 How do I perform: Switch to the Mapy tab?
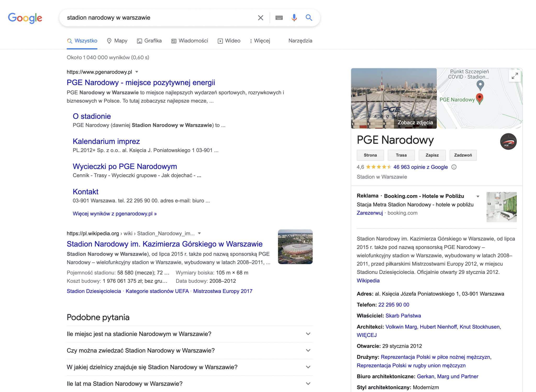point(117,41)
